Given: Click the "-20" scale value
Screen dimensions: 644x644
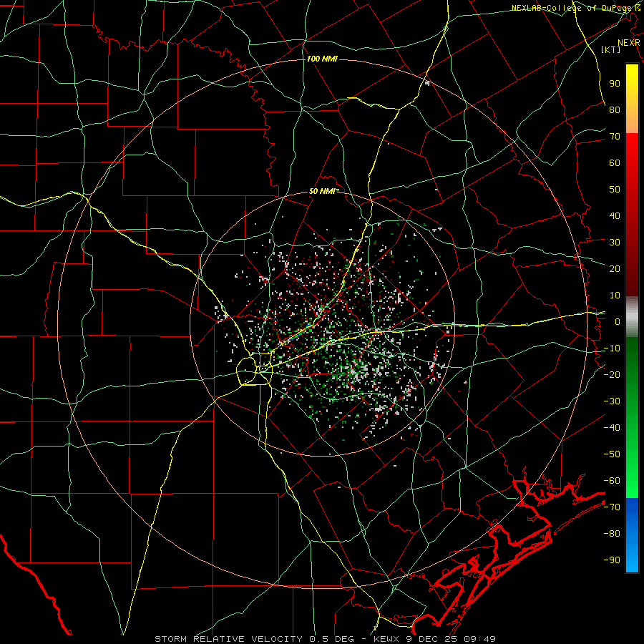Looking at the screenshot, I should point(612,374).
